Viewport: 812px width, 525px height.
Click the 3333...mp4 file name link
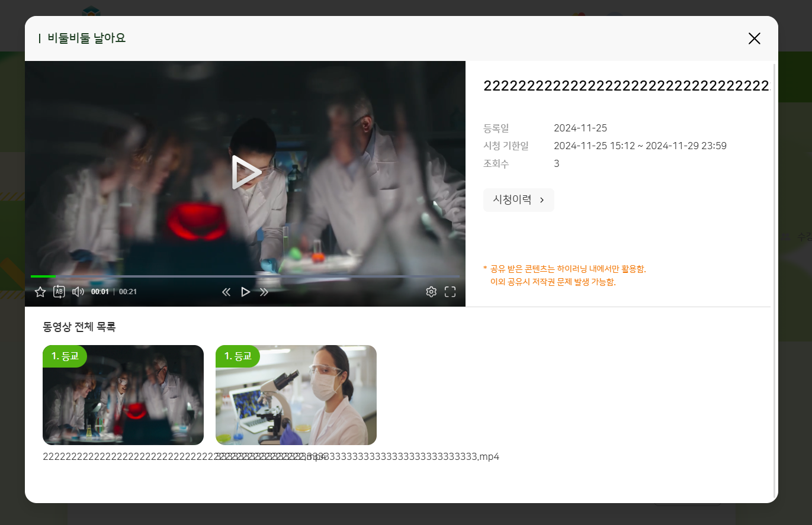tap(409, 457)
